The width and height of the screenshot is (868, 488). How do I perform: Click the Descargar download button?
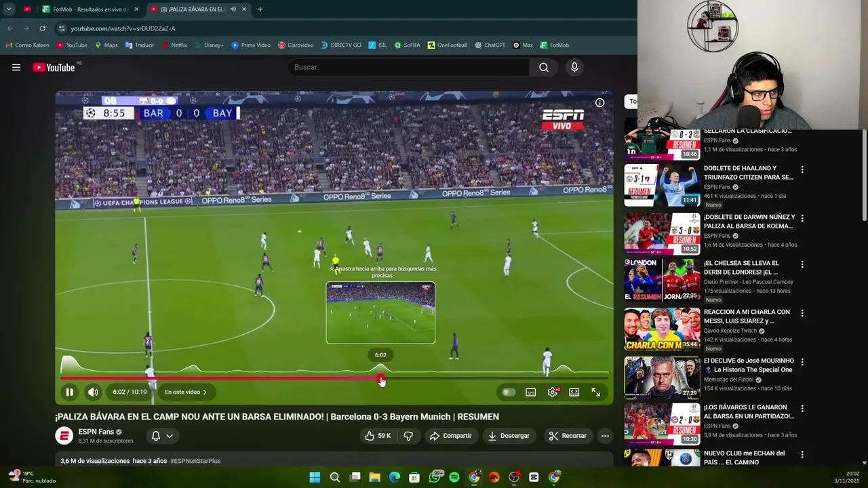click(509, 436)
